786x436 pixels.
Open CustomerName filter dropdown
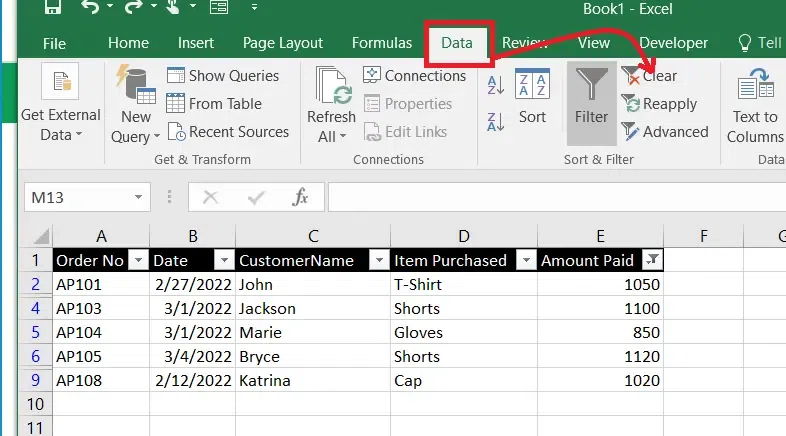click(379, 260)
